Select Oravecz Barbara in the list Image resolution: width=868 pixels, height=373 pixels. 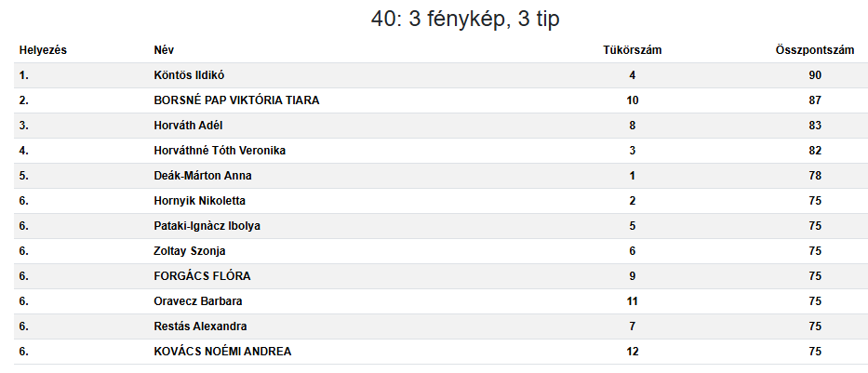(197, 301)
